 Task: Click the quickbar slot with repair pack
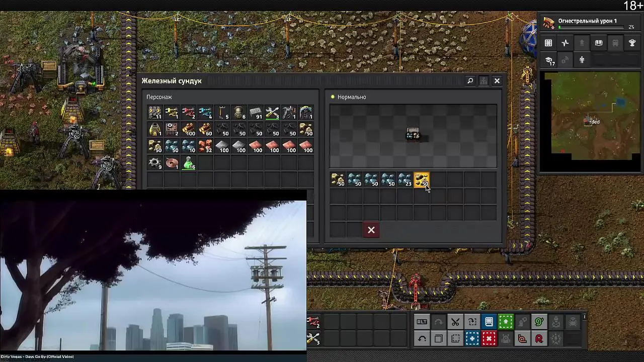314,339
